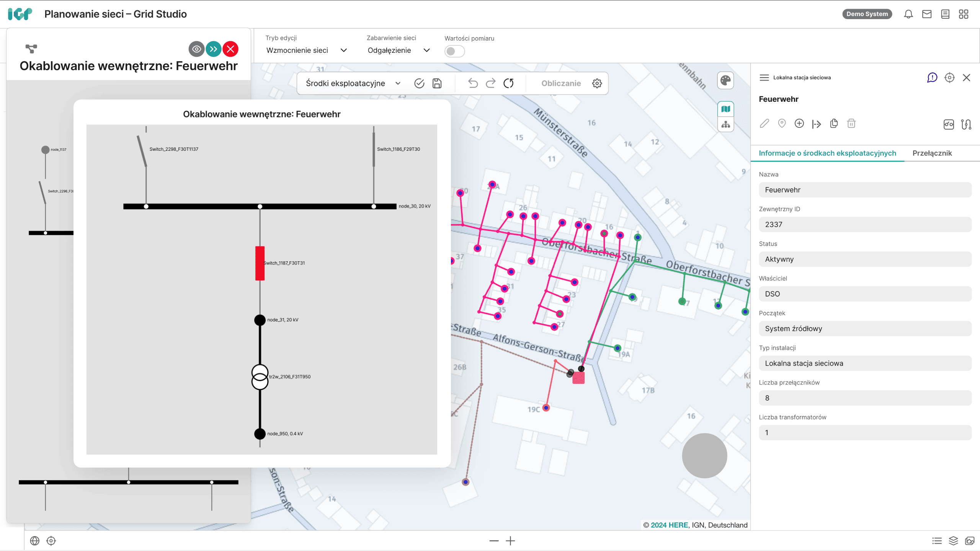The height and width of the screenshot is (551, 980).
Task: Toggle the Wartości pomiaru switch
Action: coord(454,51)
